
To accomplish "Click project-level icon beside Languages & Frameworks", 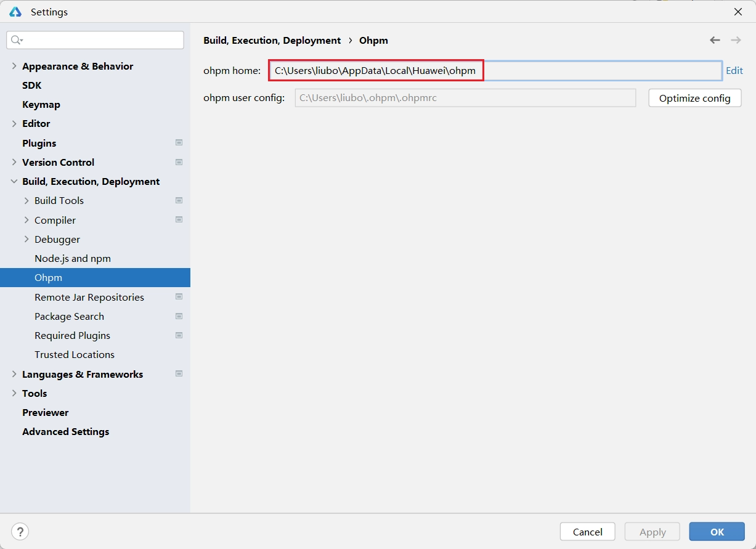I will click(x=179, y=374).
